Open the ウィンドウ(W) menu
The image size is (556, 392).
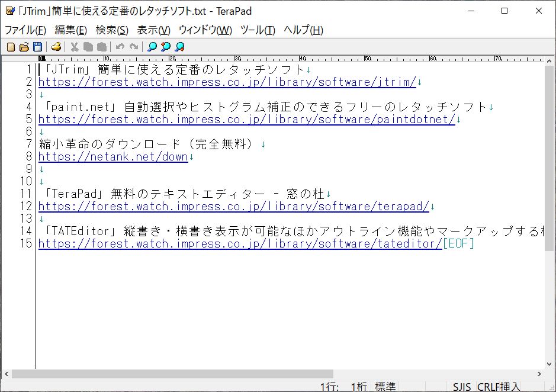point(205,30)
